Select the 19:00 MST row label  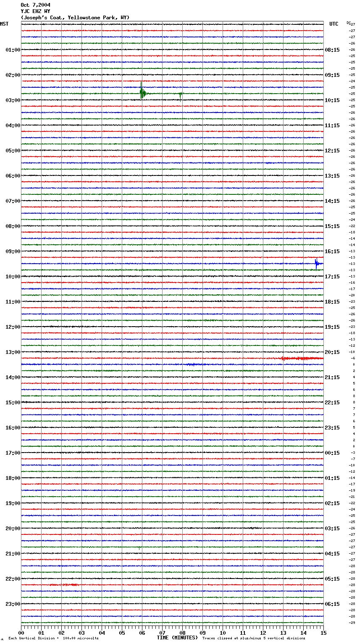click(x=13, y=503)
